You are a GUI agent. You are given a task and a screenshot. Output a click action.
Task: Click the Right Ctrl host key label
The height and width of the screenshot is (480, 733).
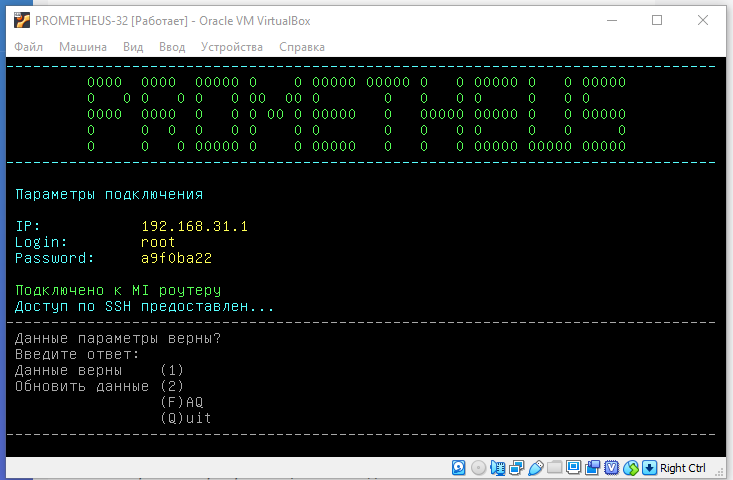click(683, 468)
